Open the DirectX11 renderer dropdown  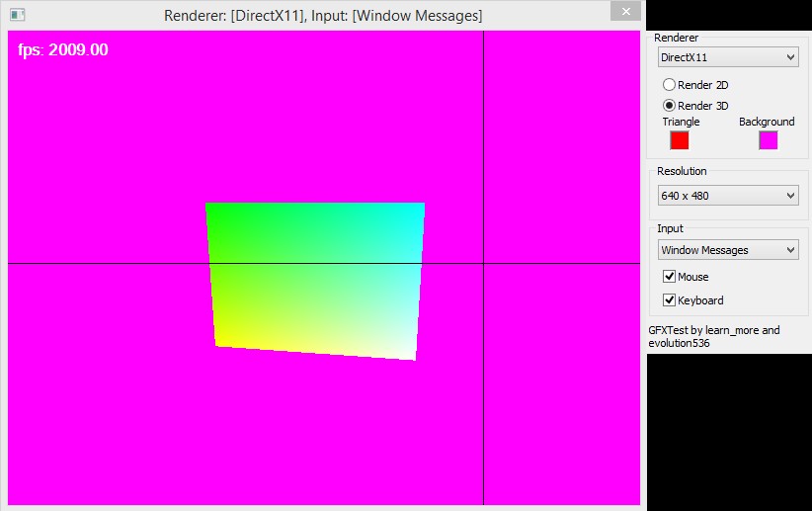[728, 57]
